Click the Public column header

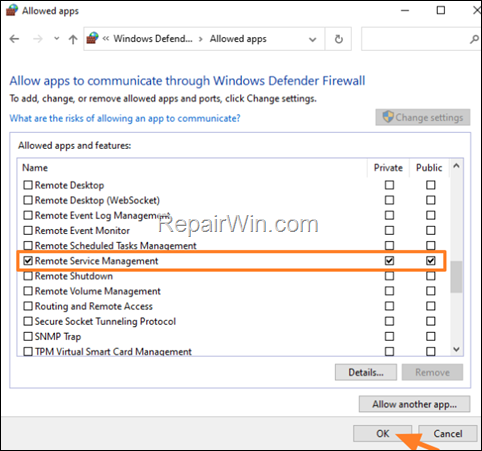[x=429, y=167]
